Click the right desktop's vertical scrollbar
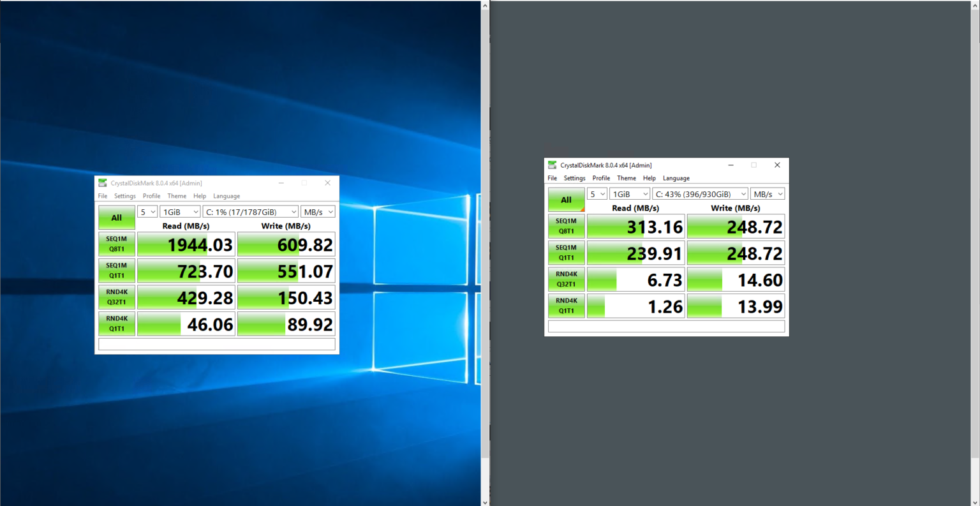This screenshot has height=506, width=980. pos(976,255)
